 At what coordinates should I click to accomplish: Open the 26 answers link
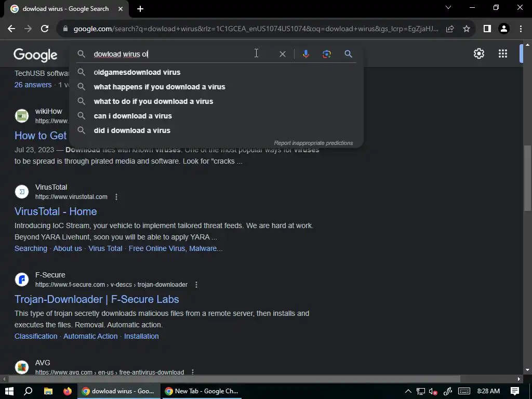coord(33,85)
